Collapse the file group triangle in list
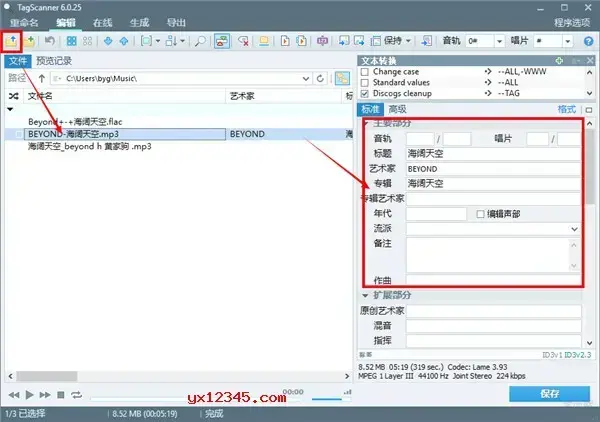This screenshot has height=422, width=600. pyautogui.click(x=10, y=109)
